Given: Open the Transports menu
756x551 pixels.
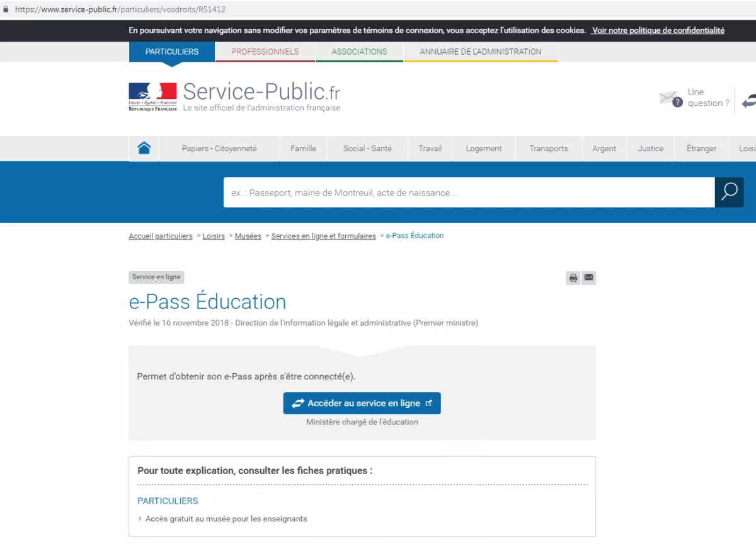Looking at the screenshot, I should pos(548,149).
